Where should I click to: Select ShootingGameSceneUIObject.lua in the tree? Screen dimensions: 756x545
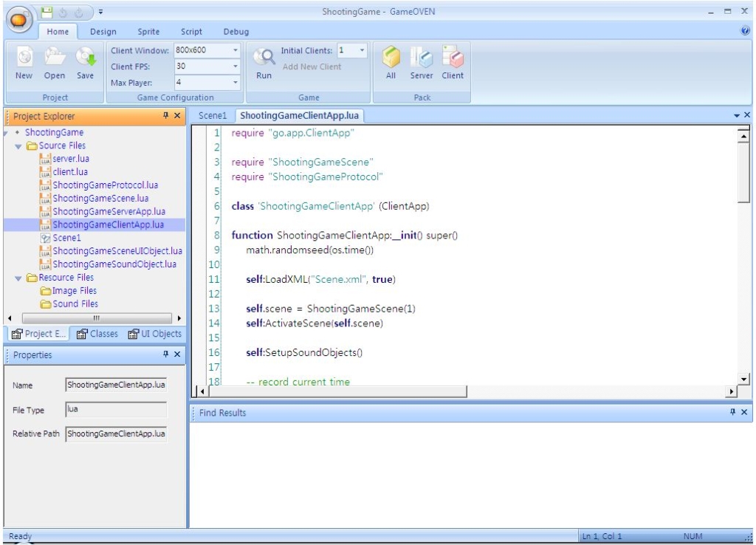click(117, 251)
